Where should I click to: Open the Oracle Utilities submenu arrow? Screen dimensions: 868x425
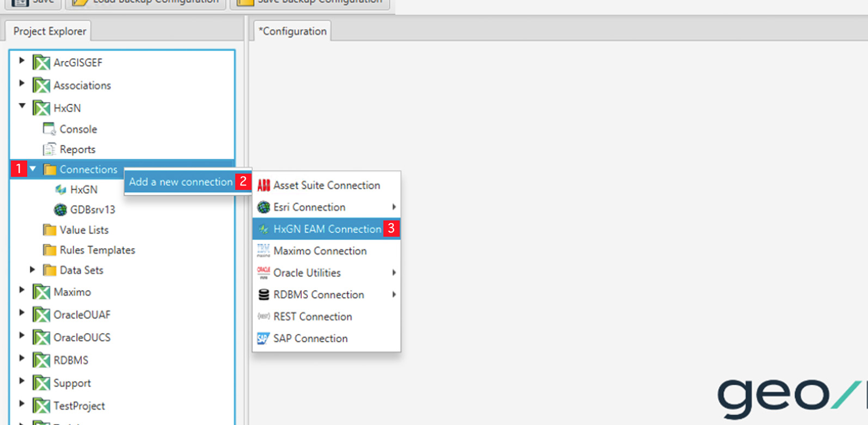point(394,273)
